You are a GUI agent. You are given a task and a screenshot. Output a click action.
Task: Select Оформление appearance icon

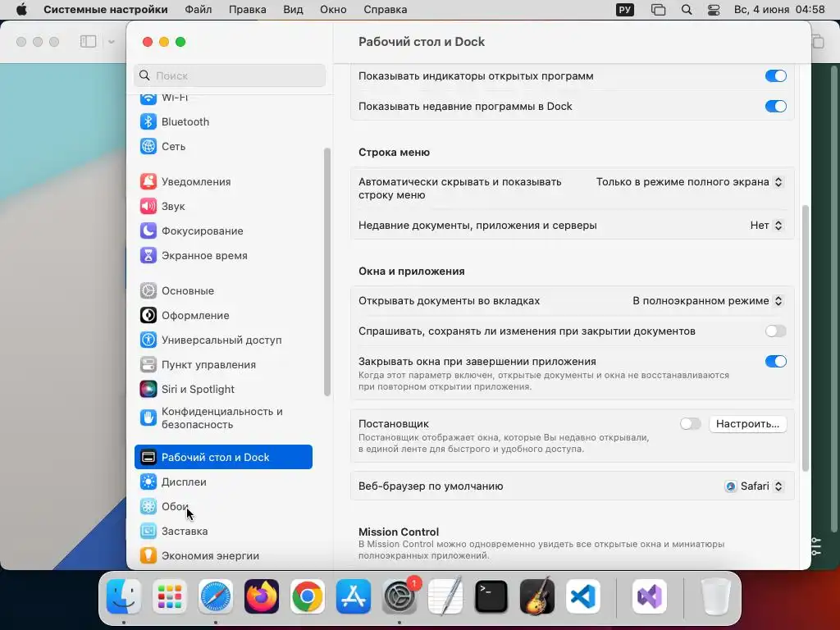[x=148, y=316]
